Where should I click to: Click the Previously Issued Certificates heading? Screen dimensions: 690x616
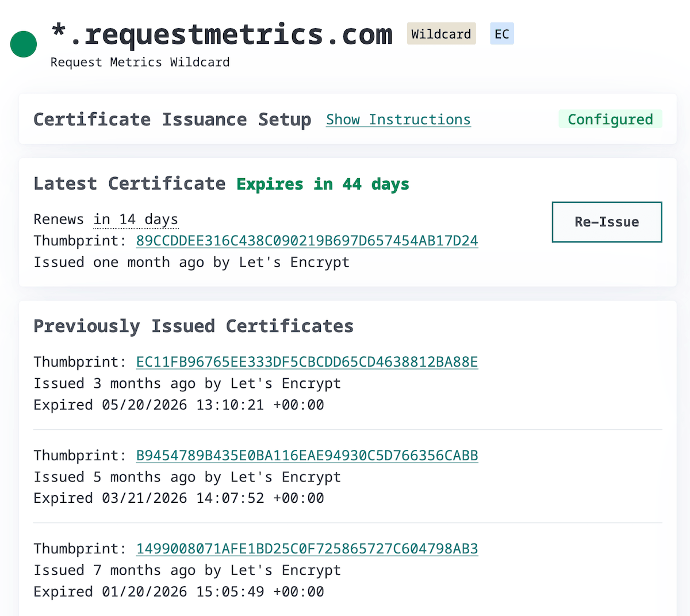[194, 326]
